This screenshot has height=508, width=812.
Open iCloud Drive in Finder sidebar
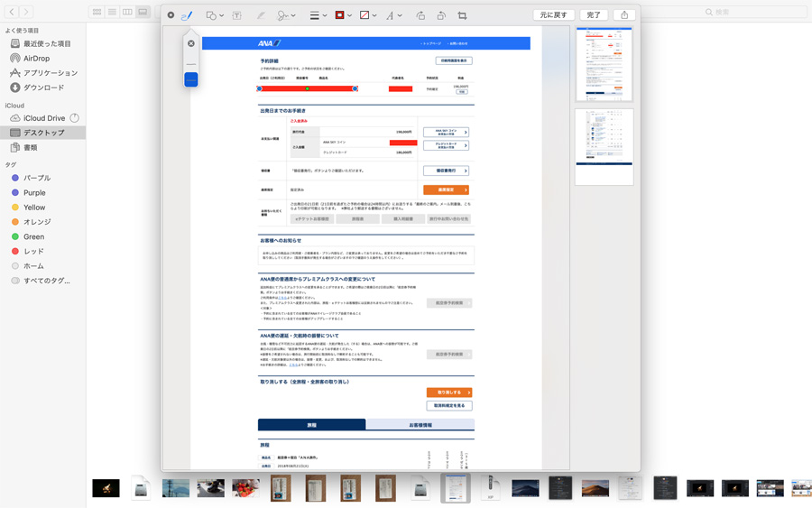pos(43,118)
